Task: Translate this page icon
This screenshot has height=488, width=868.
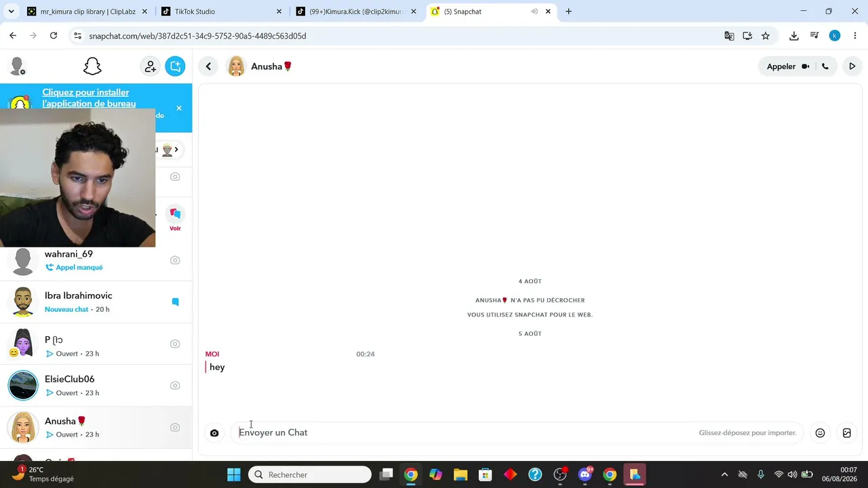Action: 729,36
